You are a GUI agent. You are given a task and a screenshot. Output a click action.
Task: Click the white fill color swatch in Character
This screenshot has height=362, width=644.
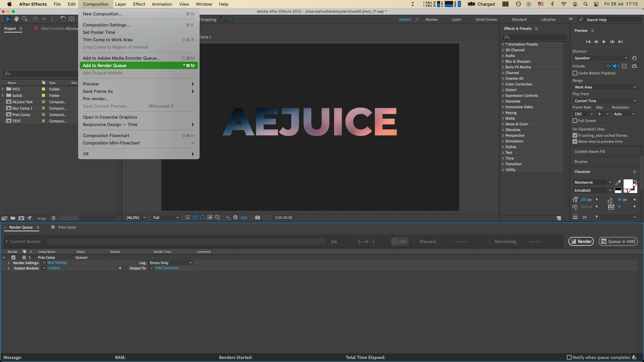(628, 184)
